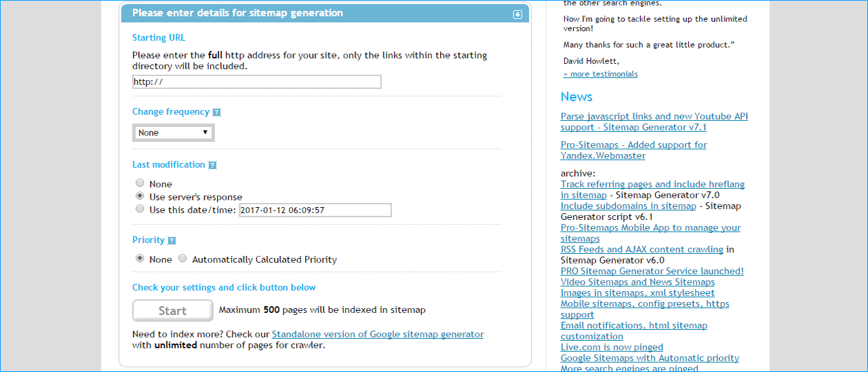Select Use server's response radio button
The width and height of the screenshot is (868, 372).
point(140,196)
